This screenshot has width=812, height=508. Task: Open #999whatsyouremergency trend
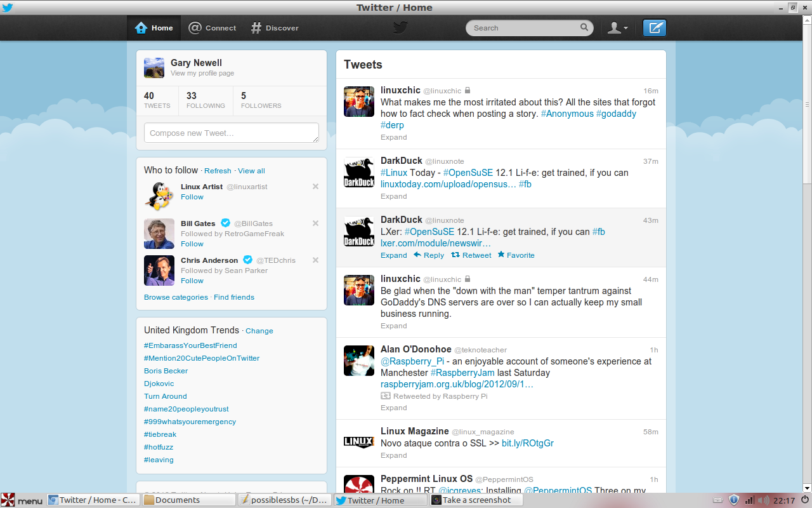tap(190, 422)
